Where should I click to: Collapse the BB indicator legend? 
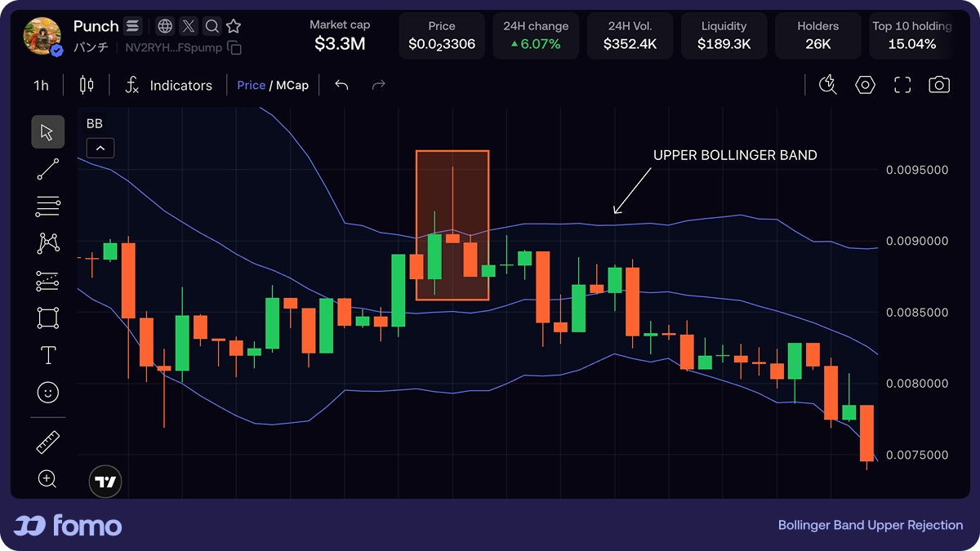[100, 148]
